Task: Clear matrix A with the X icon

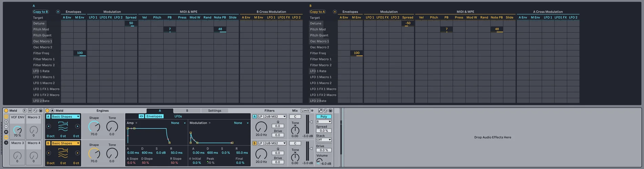Action: (58, 12)
